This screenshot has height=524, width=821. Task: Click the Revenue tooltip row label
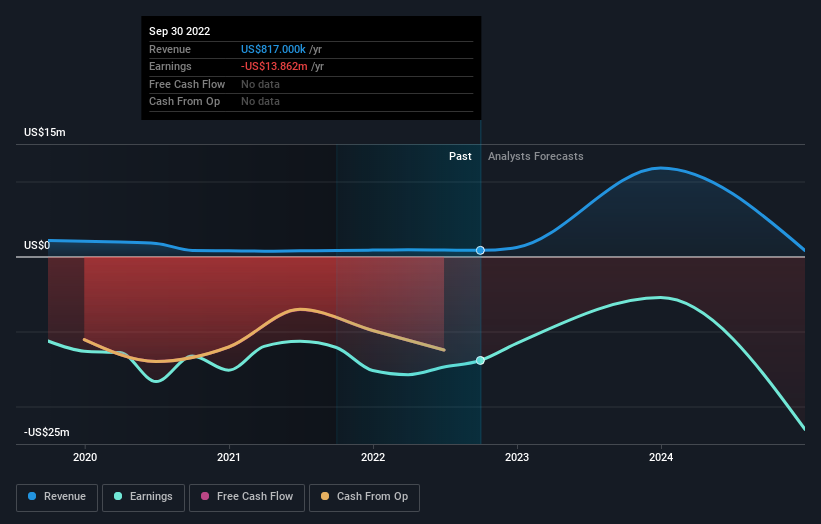pos(170,49)
